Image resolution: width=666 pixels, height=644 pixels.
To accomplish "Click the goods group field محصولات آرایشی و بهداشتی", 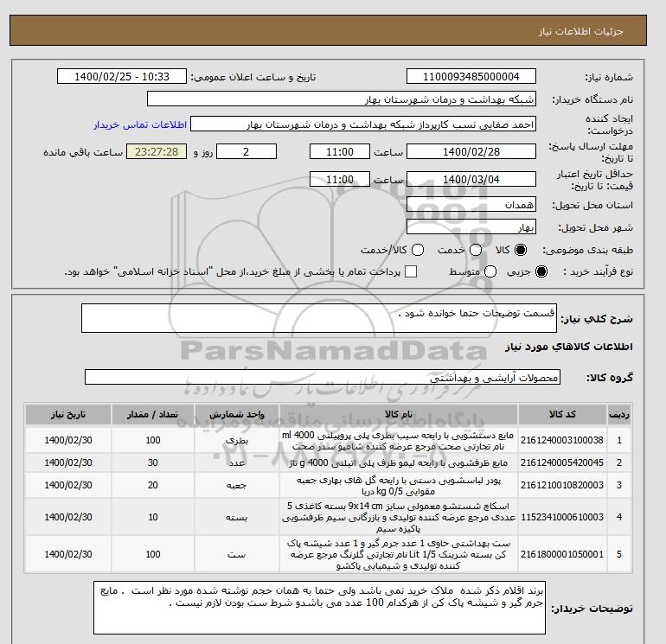I will coord(323,377).
